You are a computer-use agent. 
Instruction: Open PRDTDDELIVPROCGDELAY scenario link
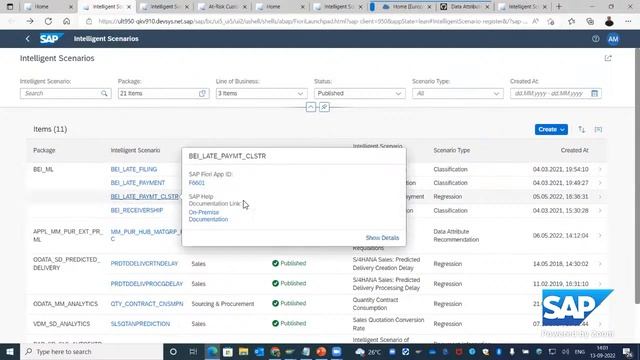tap(147, 284)
